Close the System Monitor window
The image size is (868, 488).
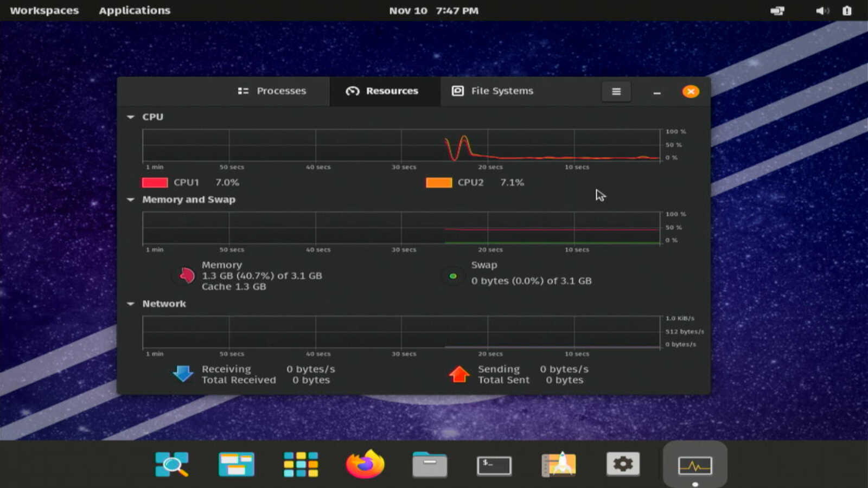pos(691,92)
